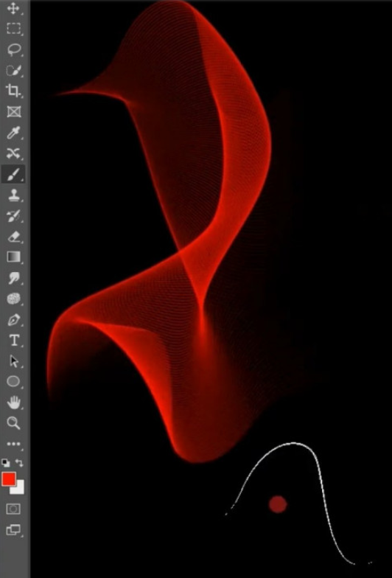Image resolution: width=392 pixels, height=578 pixels.
Task: Activate the Type tool
Action: 13,341
